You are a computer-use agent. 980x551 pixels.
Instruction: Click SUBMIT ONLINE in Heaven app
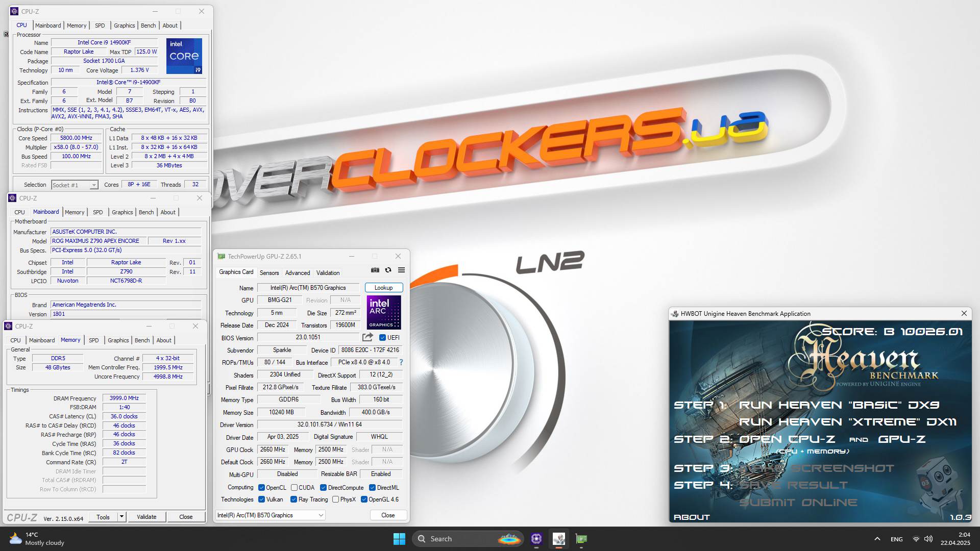pos(798,502)
